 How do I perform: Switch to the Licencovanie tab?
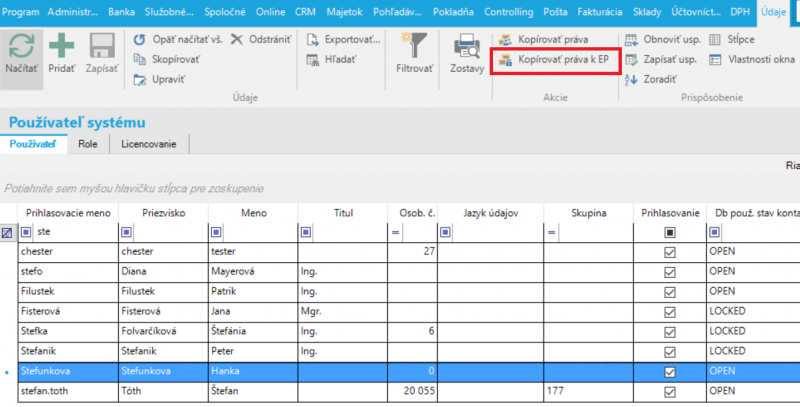149,144
